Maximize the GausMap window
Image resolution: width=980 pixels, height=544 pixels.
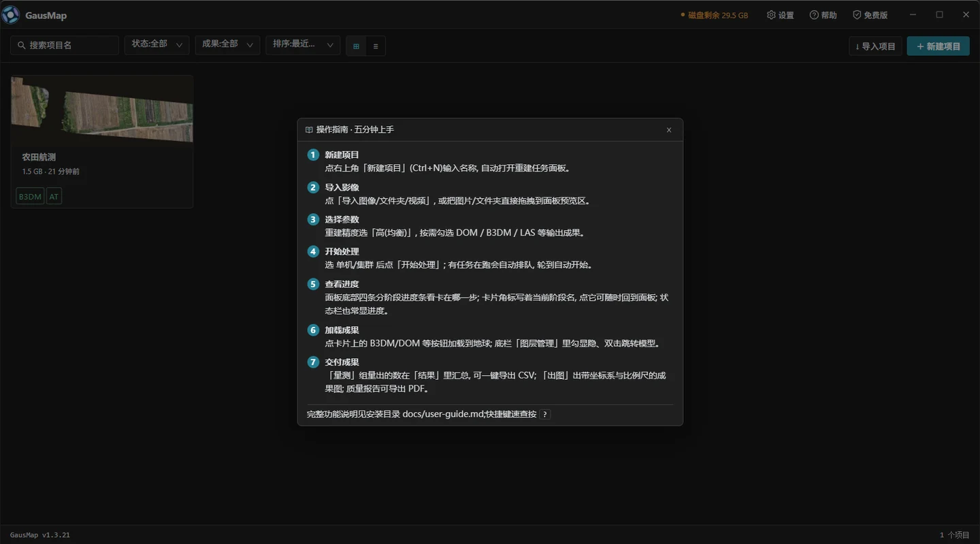coord(939,15)
